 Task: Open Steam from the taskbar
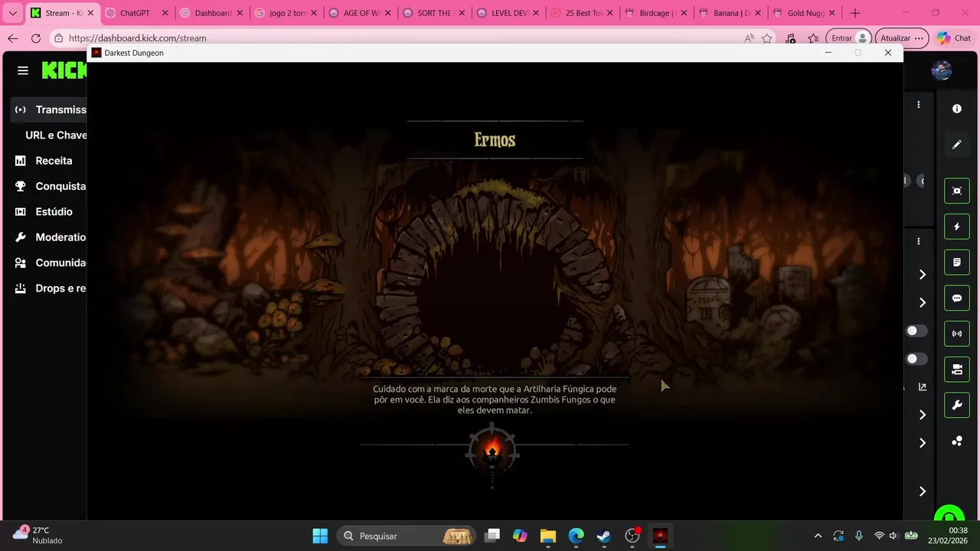[x=604, y=536]
